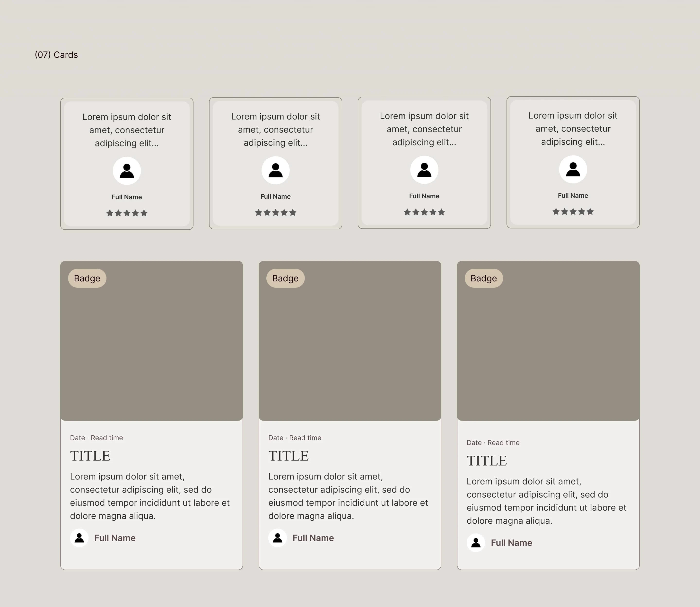Click avatar icon in second testimonial card

(x=275, y=170)
